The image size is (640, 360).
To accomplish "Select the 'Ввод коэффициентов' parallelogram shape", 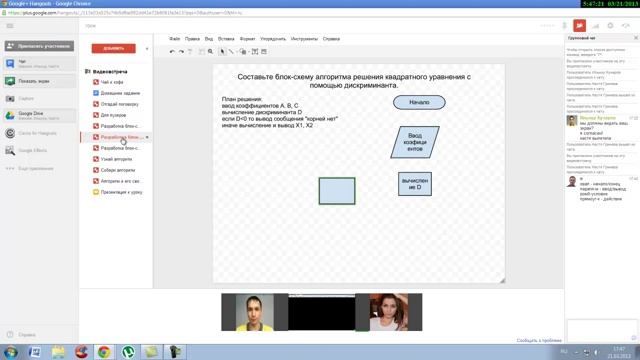I will tap(415, 142).
